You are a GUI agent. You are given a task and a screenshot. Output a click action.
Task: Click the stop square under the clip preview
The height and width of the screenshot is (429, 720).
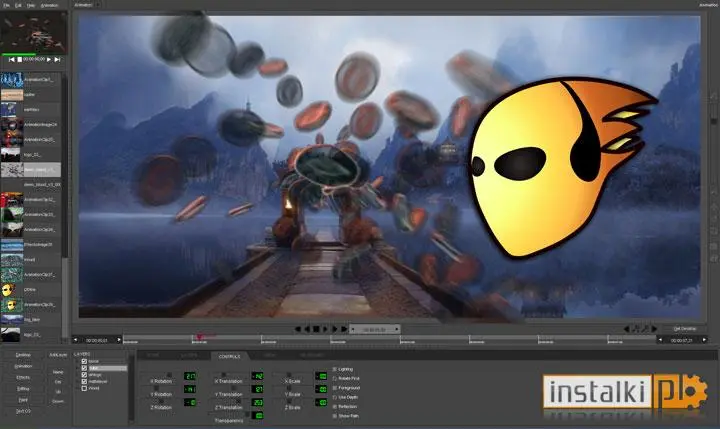pos(20,59)
